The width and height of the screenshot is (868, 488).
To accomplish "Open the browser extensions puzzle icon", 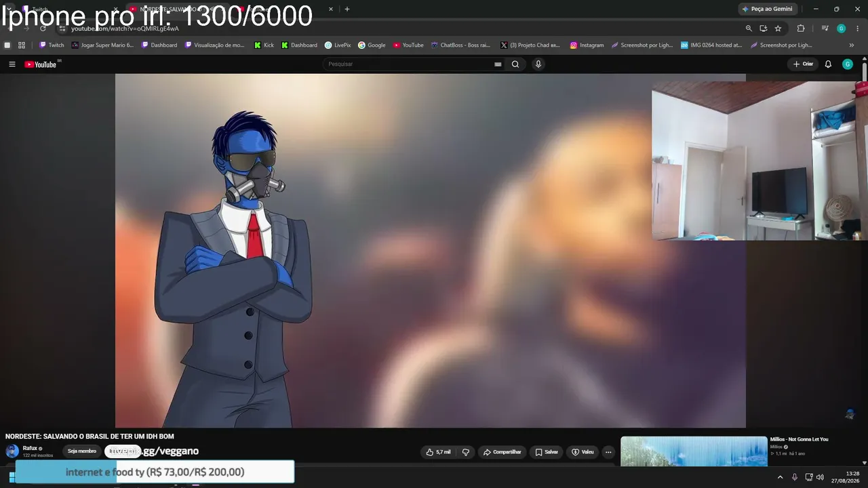I will [801, 28].
